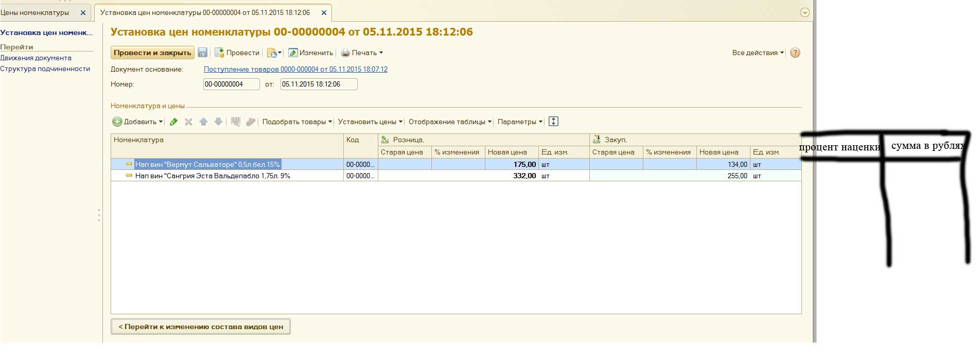Click the barcode search icon
Viewport: 980px width, 359px height.
coord(236,122)
